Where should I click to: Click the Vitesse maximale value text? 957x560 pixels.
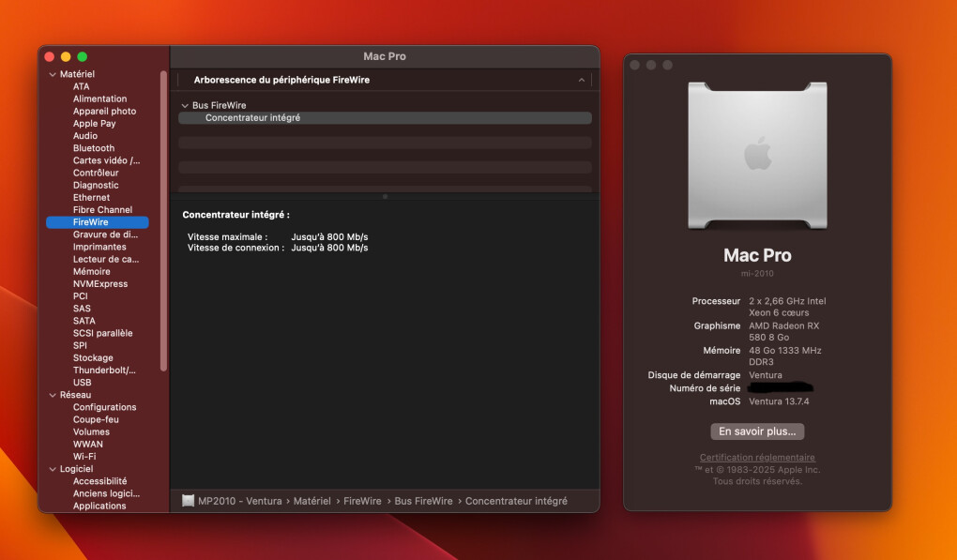329,236
